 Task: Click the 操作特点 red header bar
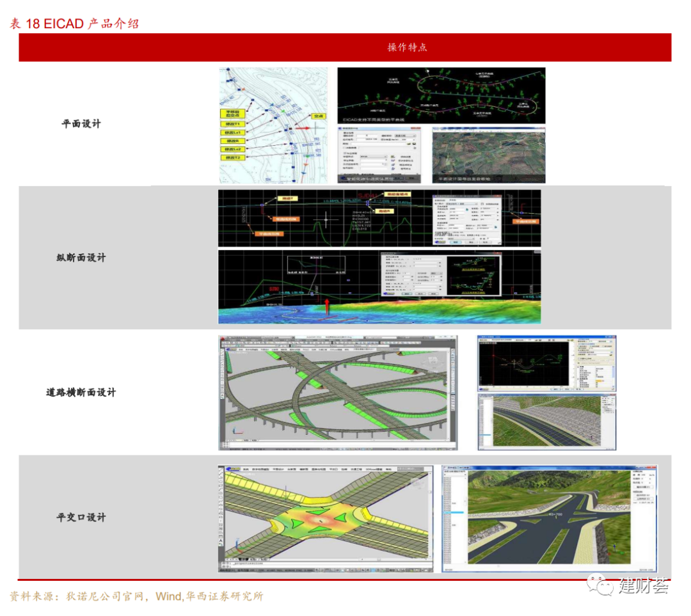click(345, 47)
